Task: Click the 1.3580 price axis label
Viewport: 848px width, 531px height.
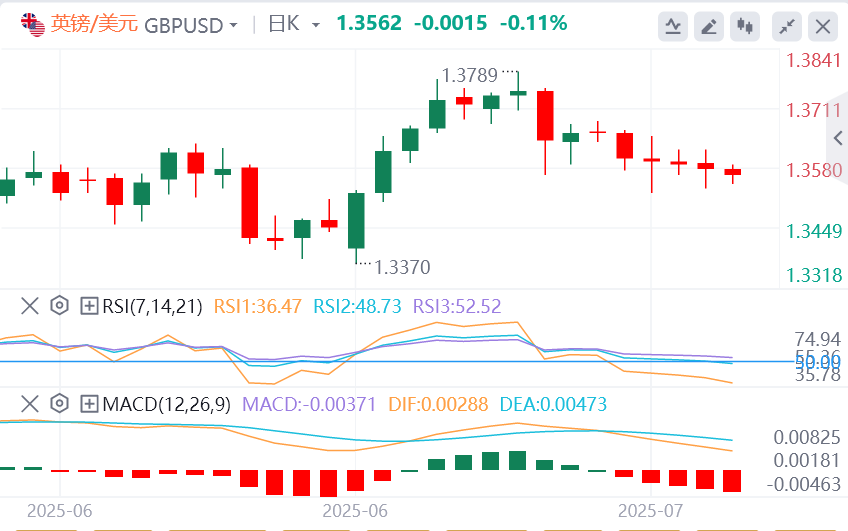Action: (813, 170)
